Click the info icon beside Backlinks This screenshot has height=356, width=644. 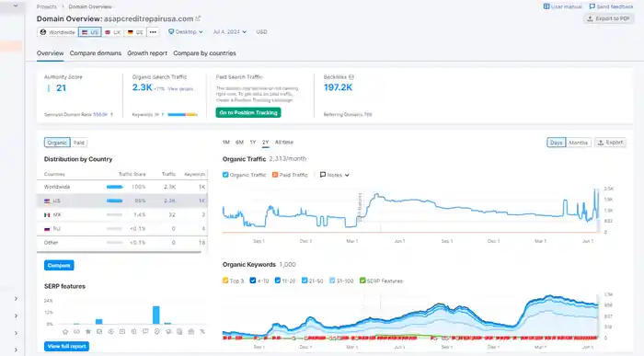[351, 76]
